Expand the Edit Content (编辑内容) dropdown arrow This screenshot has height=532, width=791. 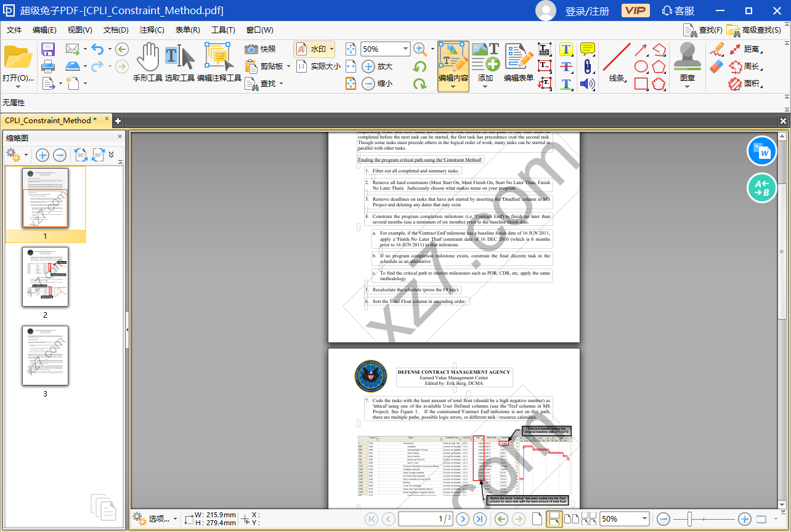(x=453, y=87)
